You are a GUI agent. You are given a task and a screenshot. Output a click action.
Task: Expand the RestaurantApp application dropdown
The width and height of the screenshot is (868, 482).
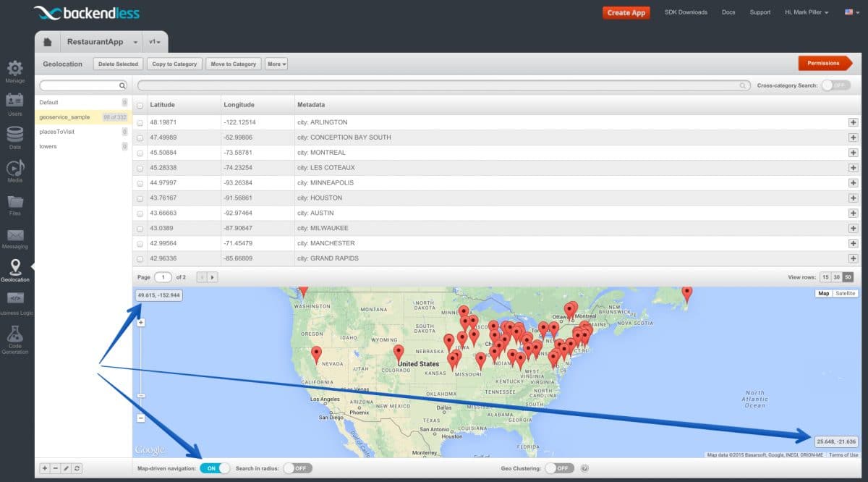[135, 42]
